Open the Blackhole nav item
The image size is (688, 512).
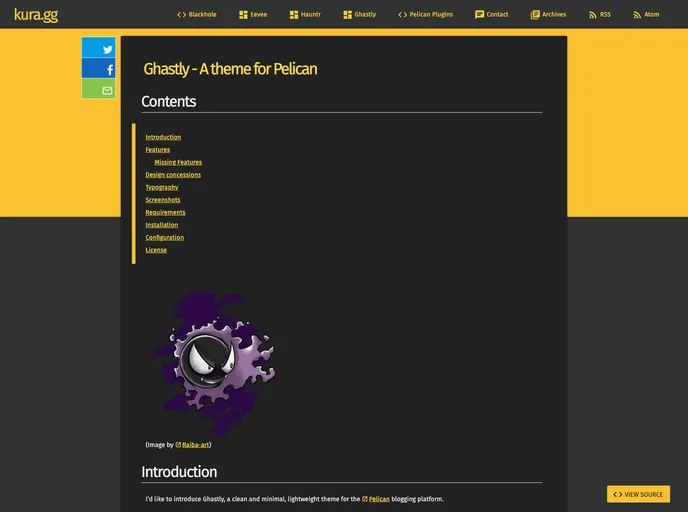tap(197, 14)
